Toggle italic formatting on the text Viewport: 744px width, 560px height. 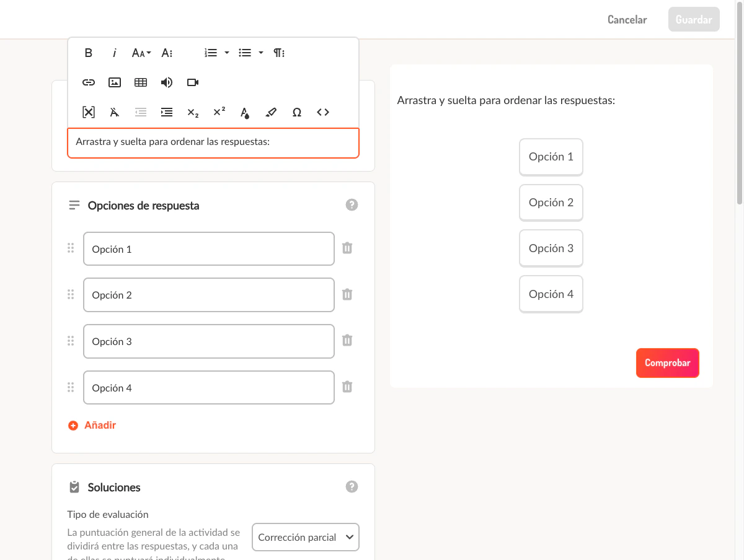tap(114, 53)
